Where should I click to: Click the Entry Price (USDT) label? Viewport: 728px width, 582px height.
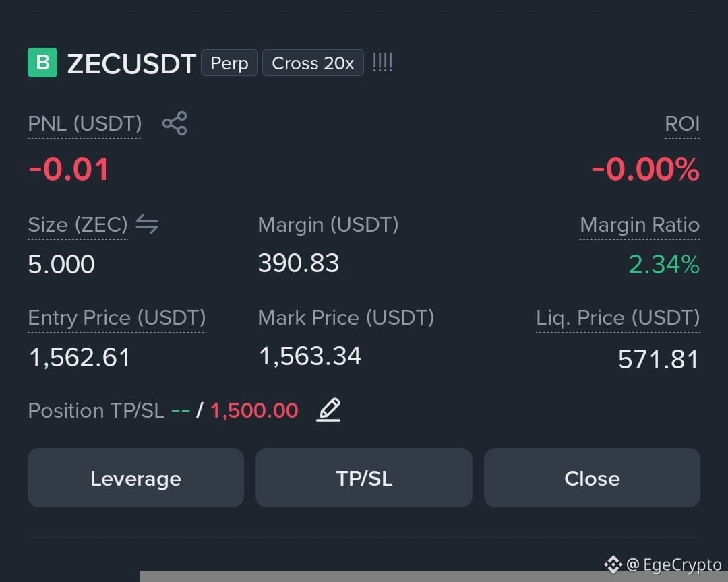(x=117, y=318)
